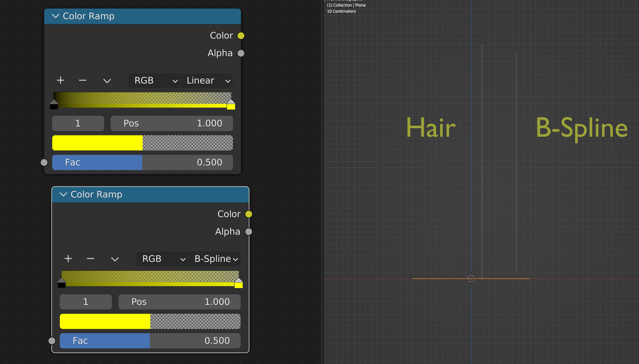This screenshot has height=364, width=639.
Task: Collapse the top Color Ramp node
Action: (55, 16)
